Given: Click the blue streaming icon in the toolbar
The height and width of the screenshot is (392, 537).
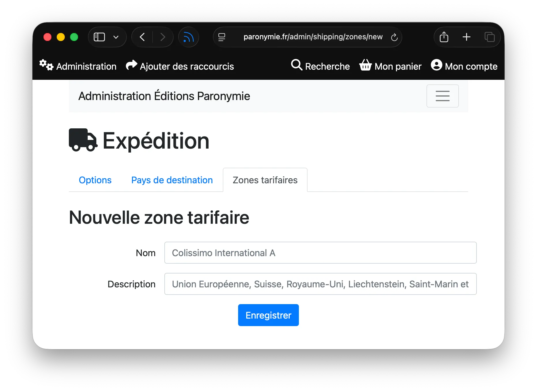Looking at the screenshot, I should click(x=188, y=37).
